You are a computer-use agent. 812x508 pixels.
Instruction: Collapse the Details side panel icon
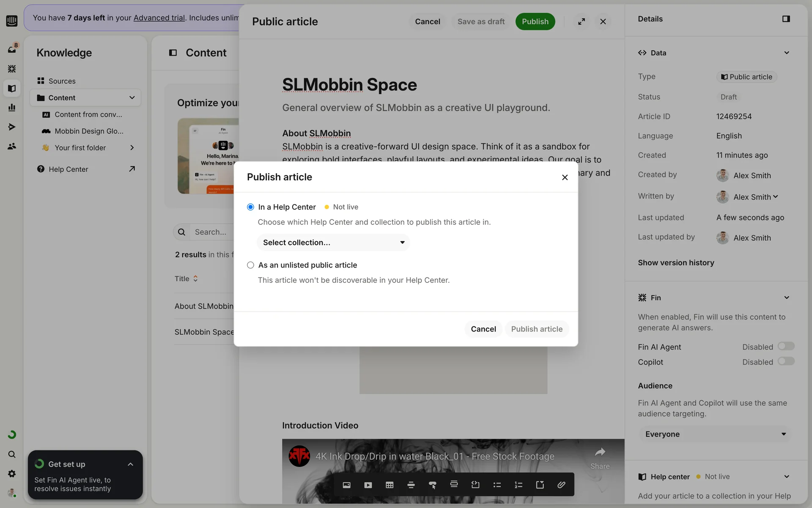point(786,19)
